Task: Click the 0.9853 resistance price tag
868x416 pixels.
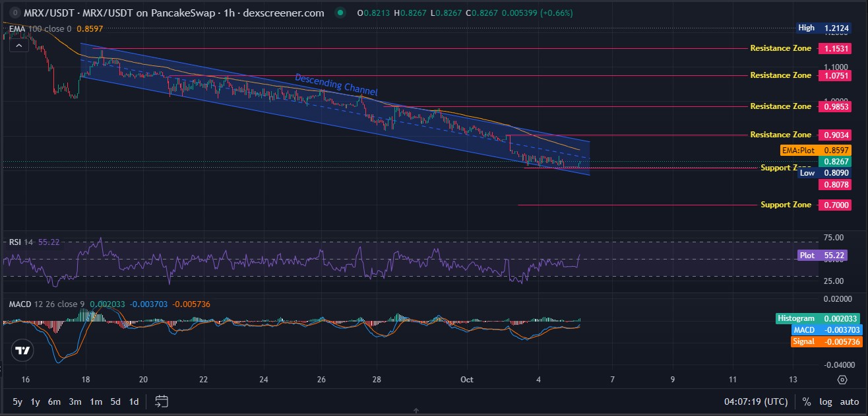Action: pos(834,106)
